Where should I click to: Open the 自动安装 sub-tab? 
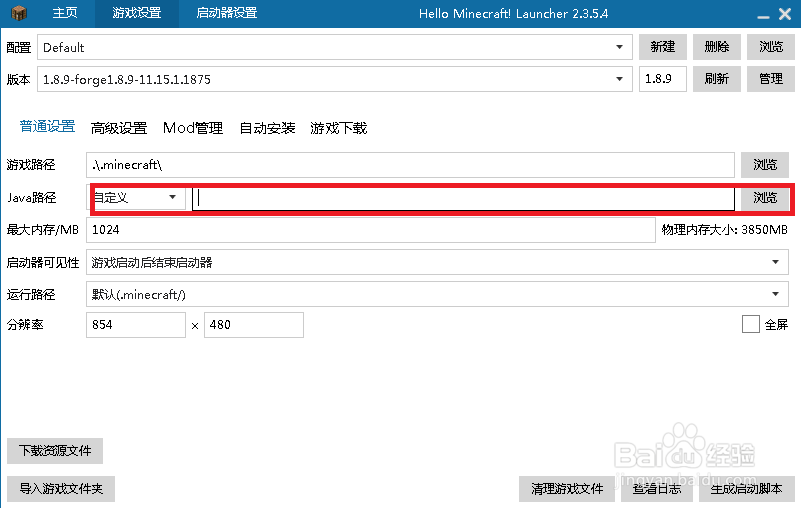[x=267, y=128]
